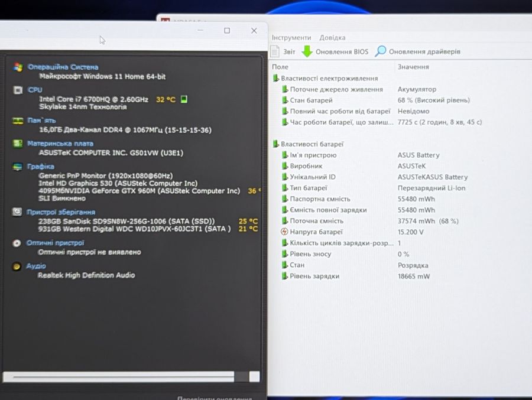
Task: Click the Майкрософт Windows 11 Home 64-bit text
Action: coord(102,77)
